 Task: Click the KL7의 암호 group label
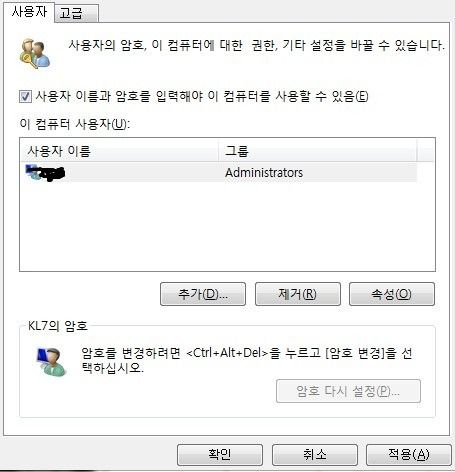tap(58, 326)
